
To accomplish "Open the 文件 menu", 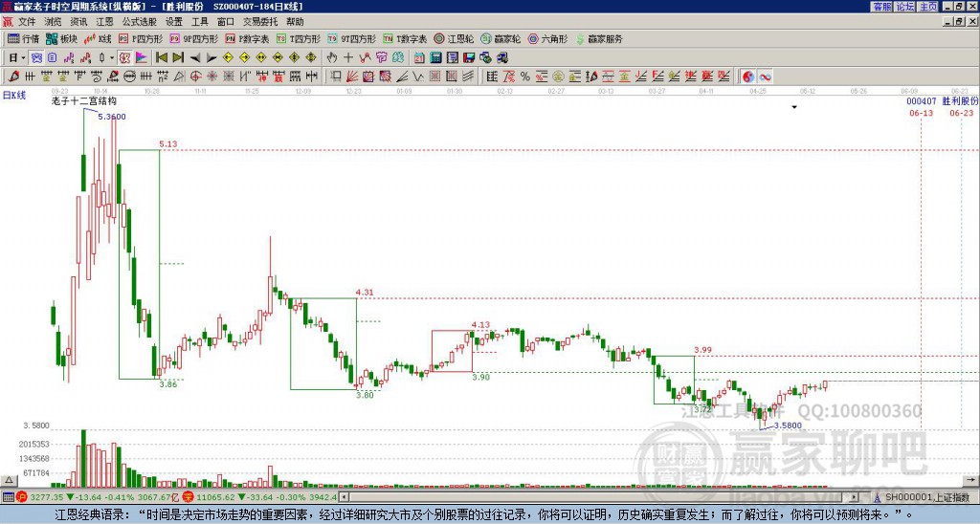I will [x=27, y=22].
